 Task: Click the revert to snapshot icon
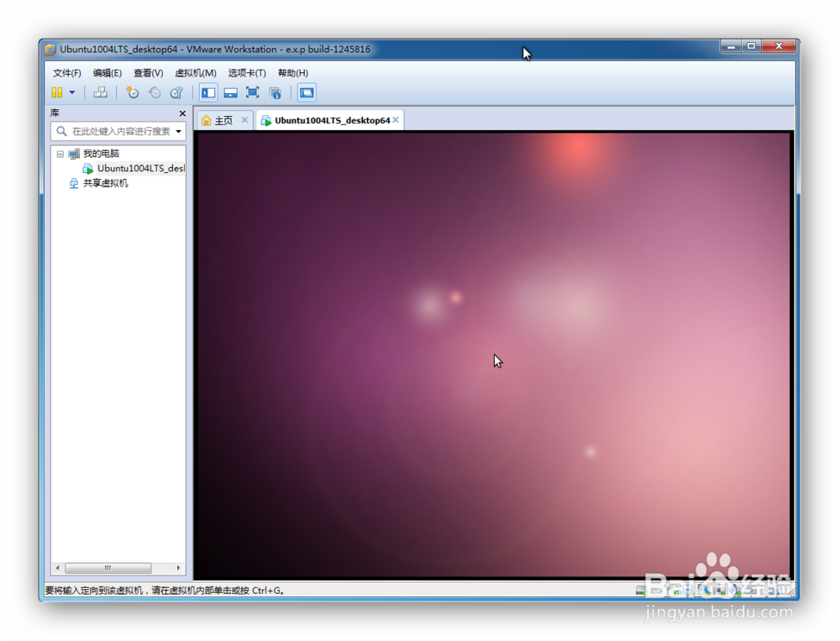pos(155,92)
